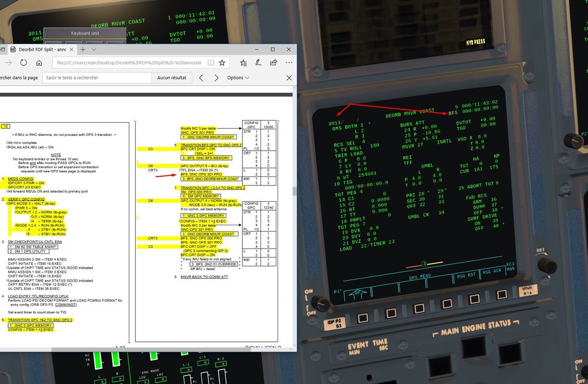This screenshot has width=588, height=384.
Task: Click the 'Aucun résultat' find status
Action: (172, 78)
